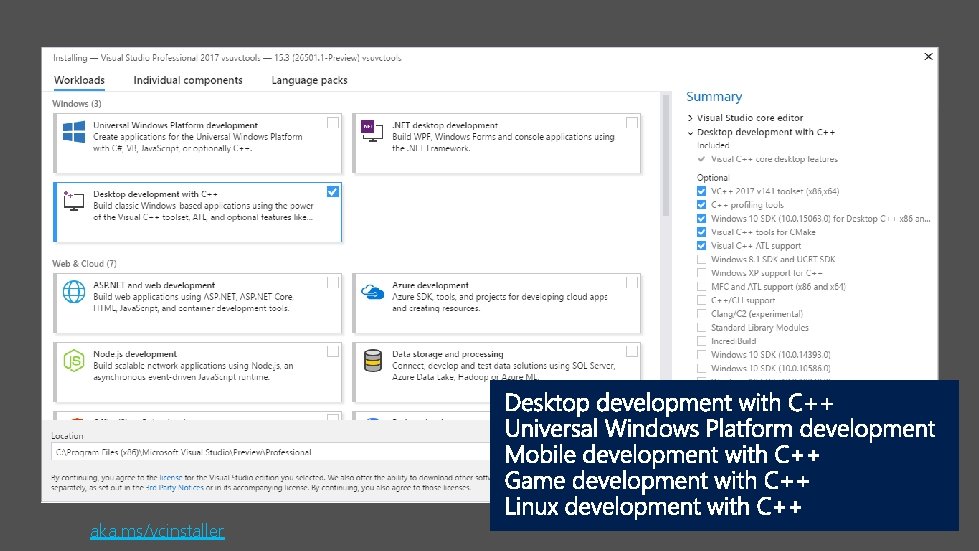Image resolution: width=979 pixels, height=551 pixels.
Task: Open the Language packs tab
Action: pos(309,80)
